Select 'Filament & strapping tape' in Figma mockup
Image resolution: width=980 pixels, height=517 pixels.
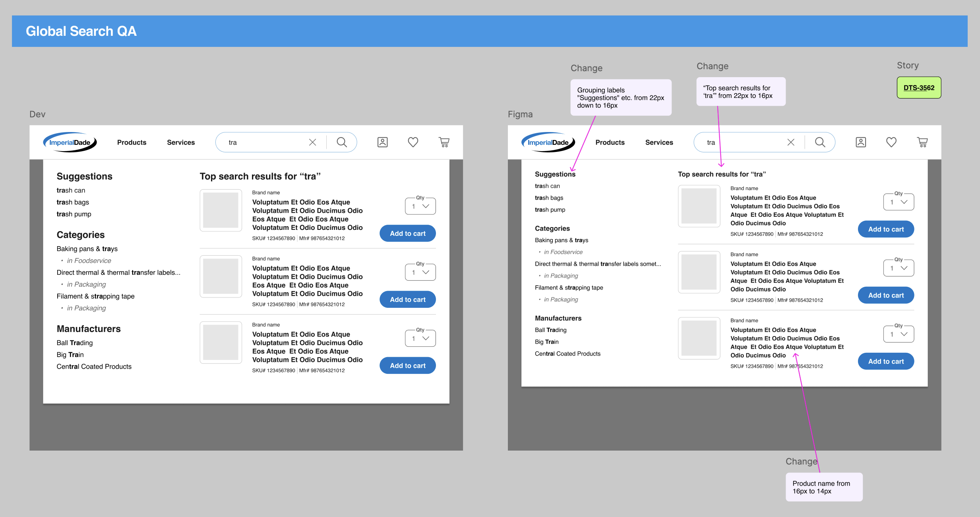point(569,288)
